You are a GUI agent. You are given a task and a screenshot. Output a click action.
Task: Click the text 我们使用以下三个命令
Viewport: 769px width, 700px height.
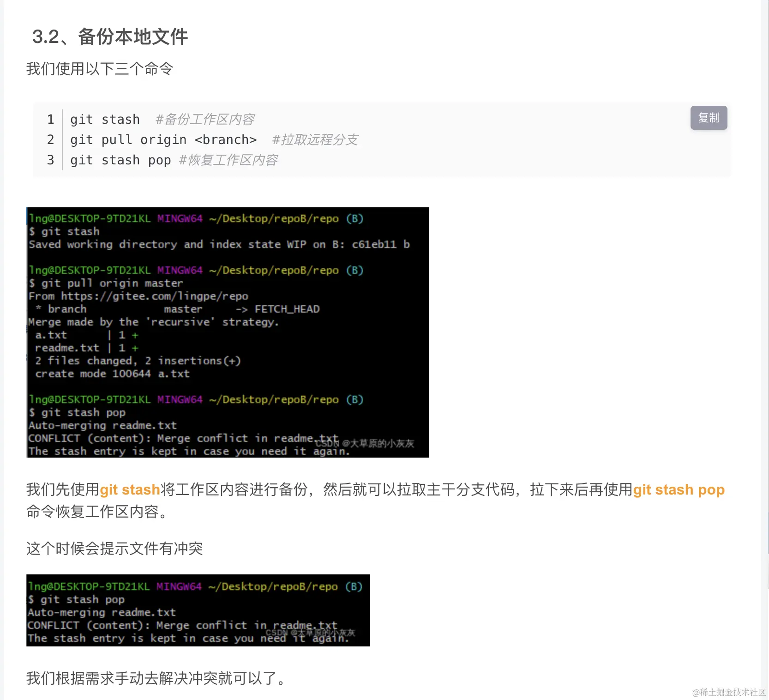(x=100, y=69)
